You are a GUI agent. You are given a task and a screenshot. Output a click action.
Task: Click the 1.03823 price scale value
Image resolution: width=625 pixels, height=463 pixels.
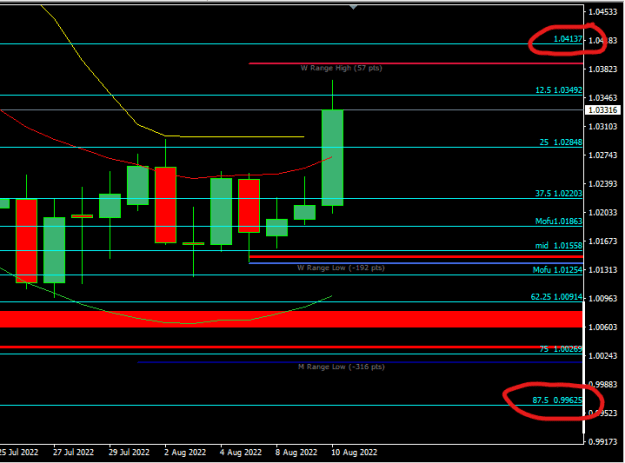(603, 69)
